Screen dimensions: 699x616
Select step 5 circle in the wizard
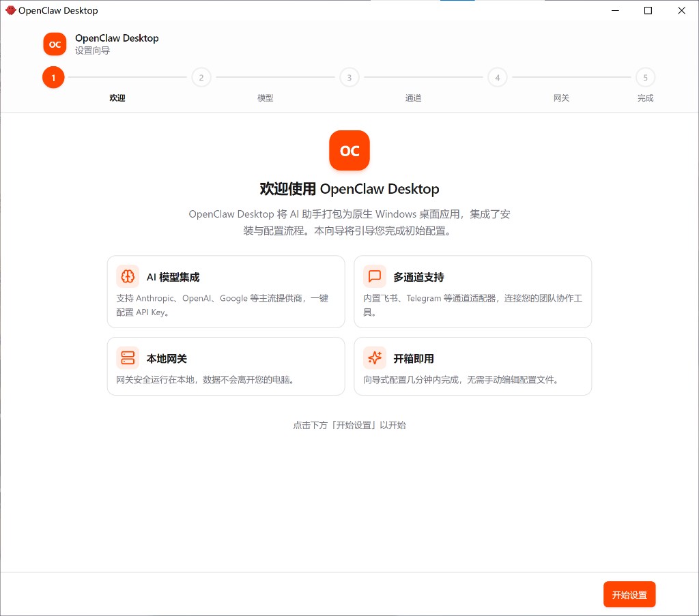(645, 78)
